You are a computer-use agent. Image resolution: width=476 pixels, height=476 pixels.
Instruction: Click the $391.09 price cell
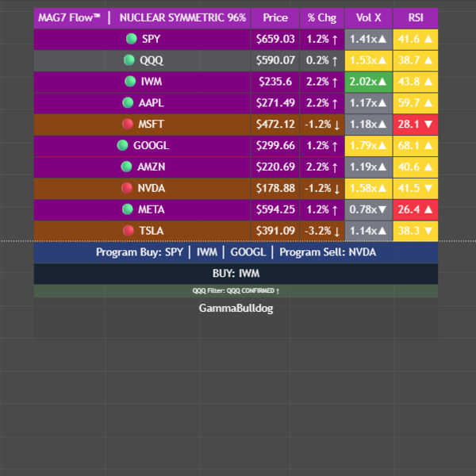(x=275, y=231)
